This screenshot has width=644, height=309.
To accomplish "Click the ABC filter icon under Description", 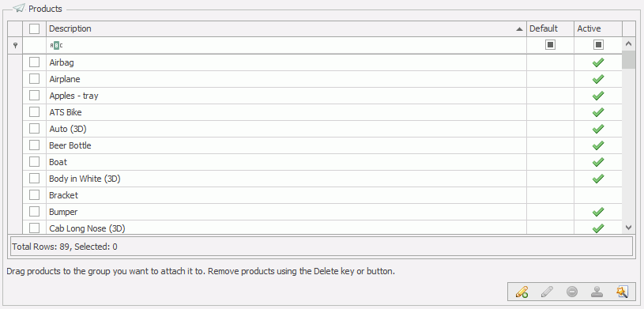I will (x=56, y=46).
